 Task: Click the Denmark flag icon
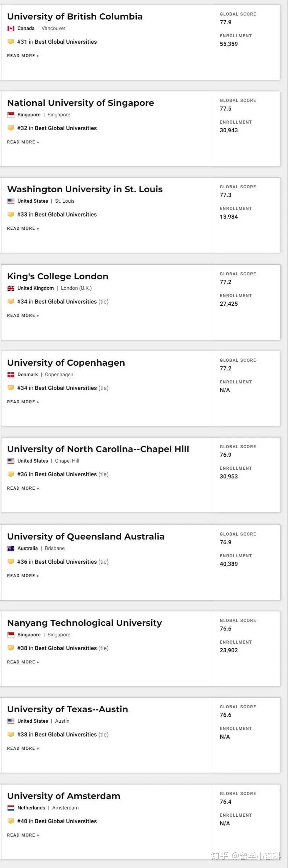(11, 375)
